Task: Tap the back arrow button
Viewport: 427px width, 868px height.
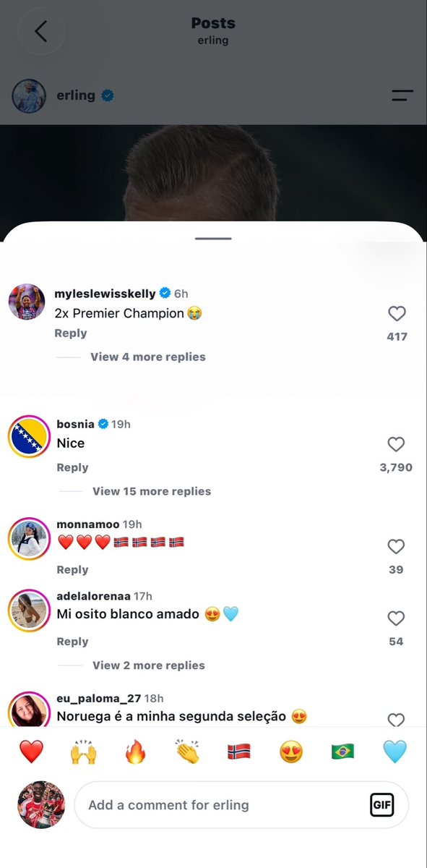Action: pos(41,31)
